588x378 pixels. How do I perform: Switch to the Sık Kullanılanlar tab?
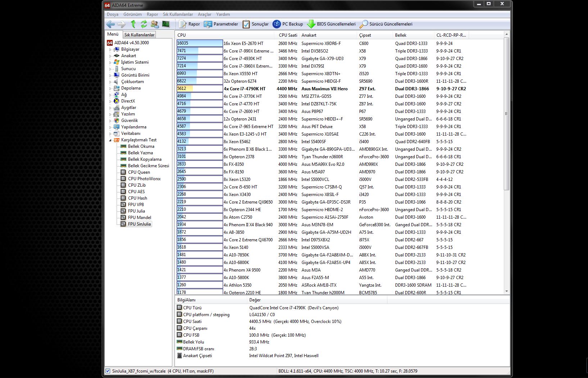(140, 35)
